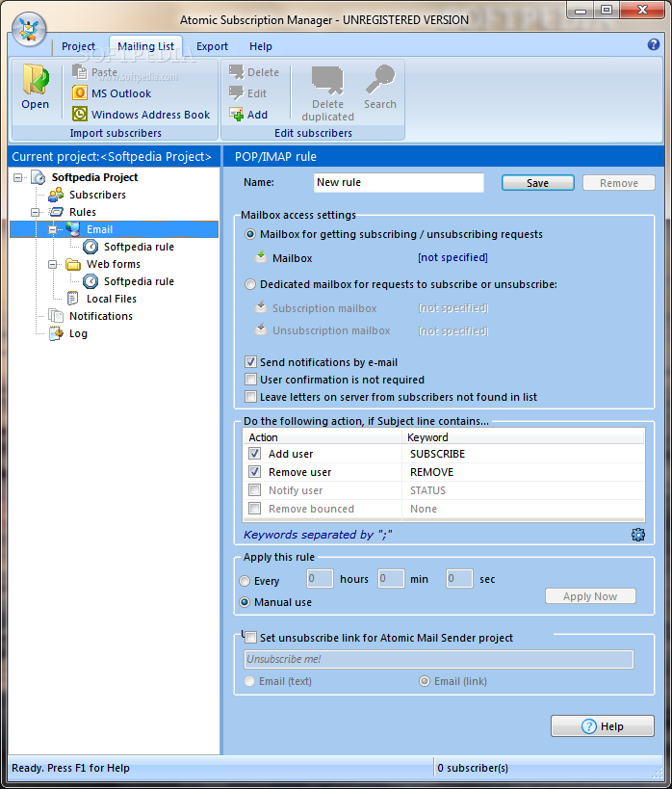Select Dedicated mailbox option
This screenshot has width=672, height=789.
point(250,285)
